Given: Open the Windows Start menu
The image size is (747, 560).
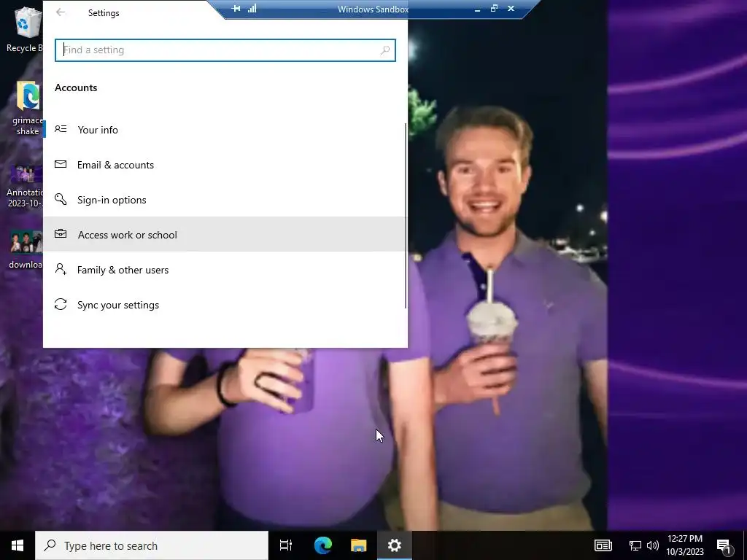Looking at the screenshot, I should 18,545.
